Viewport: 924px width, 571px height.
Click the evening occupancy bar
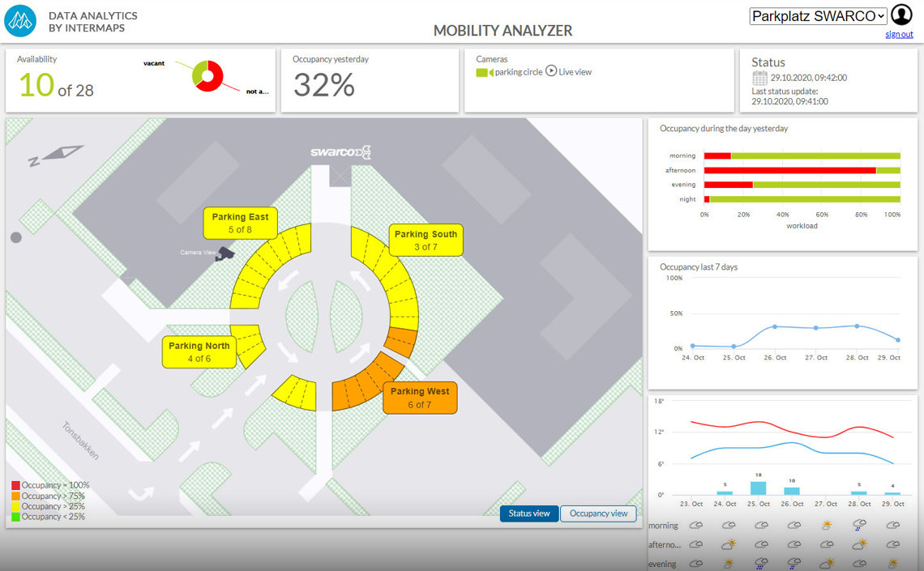[802, 185]
